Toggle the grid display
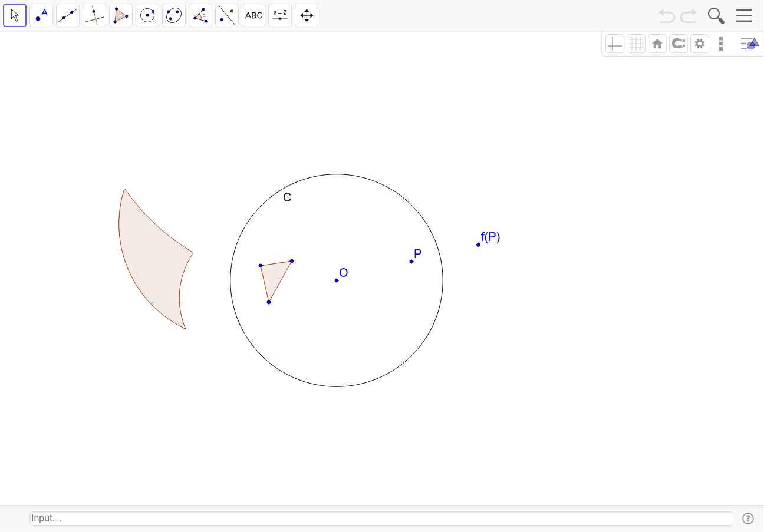Image resolution: width=764 pixels, height=532 pixels. (635, 43)
